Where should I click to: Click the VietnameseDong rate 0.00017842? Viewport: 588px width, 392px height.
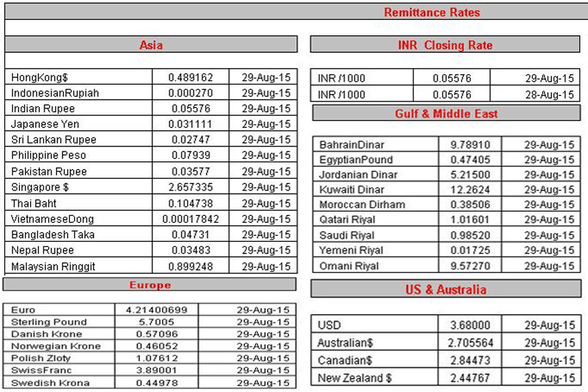(x=191, y=219)
